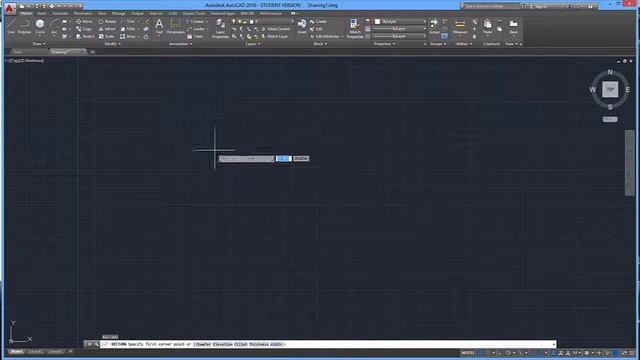Click Make Current layer button

276,29
